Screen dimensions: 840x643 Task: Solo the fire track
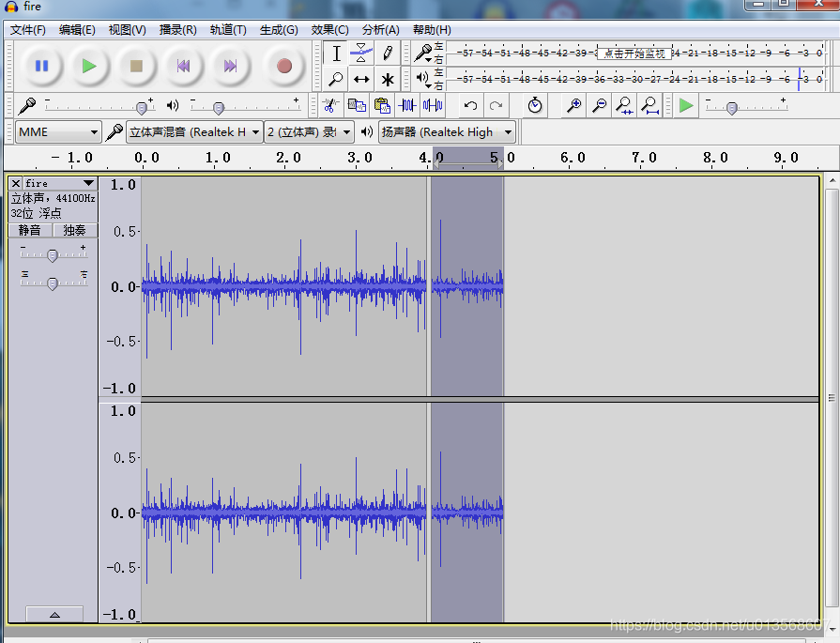click(75, 230)
